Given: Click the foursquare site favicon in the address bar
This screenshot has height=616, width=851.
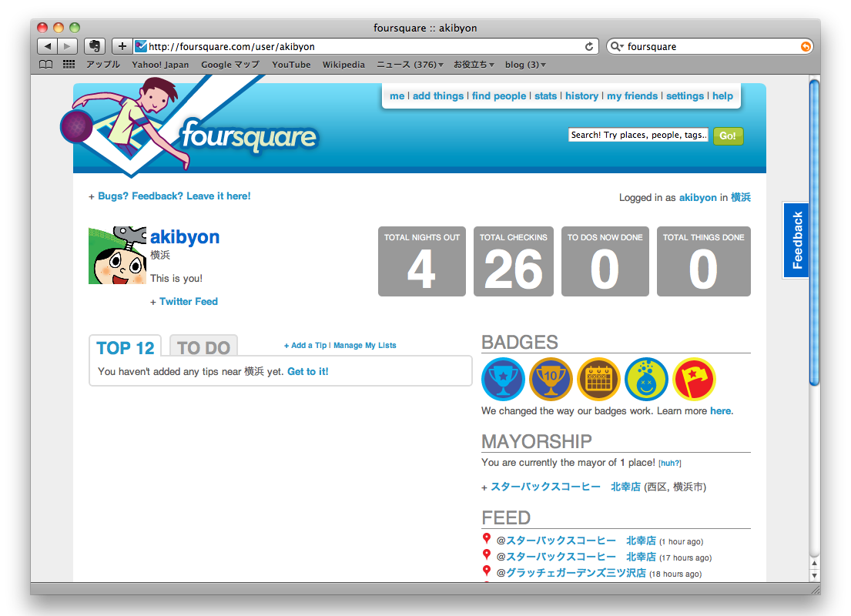Looking at the screenshot, I should click(141, 46).
